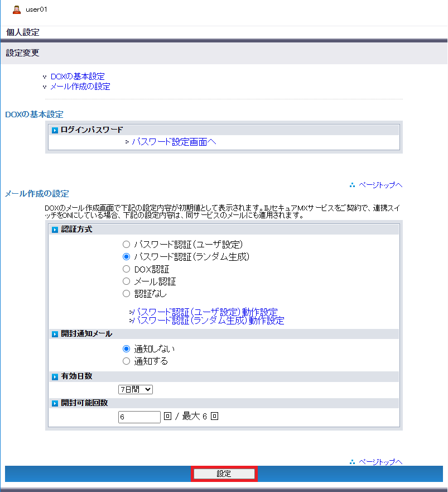The width and height of the screenshot is (448, 492).
Task: Enable 通知する for open notification mail
Action: click(x=126, y=361)
